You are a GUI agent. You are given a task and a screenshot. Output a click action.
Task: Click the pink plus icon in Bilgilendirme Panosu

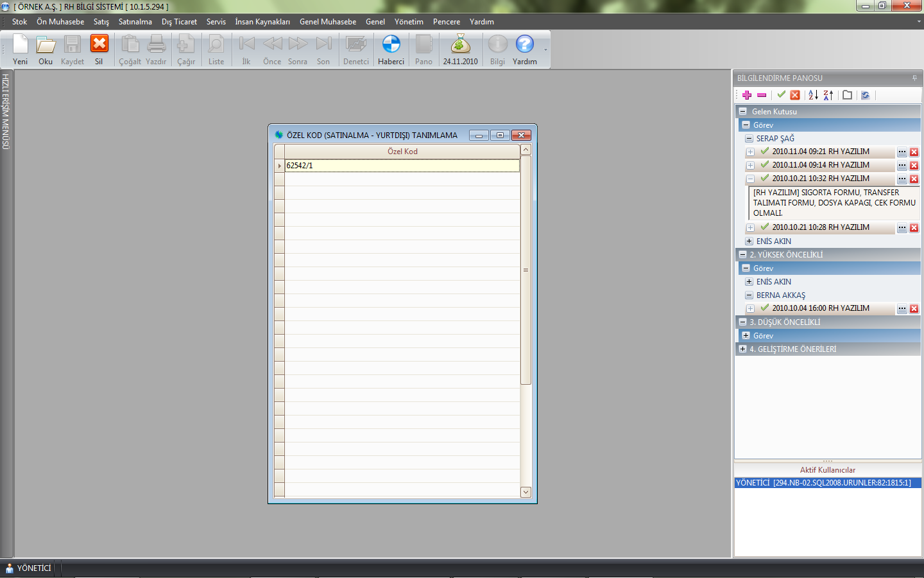click(x=747, y=95)
